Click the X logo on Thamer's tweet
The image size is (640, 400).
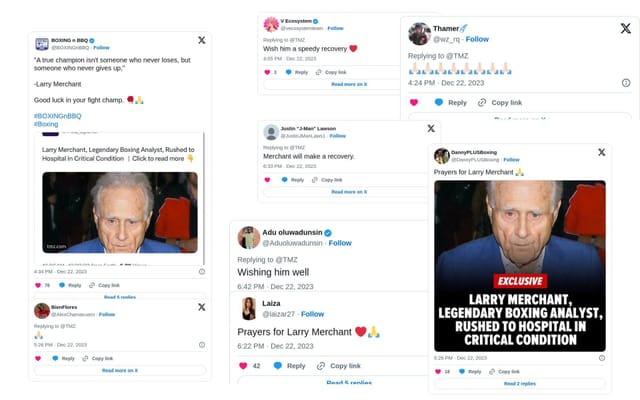tap(625, 29)
